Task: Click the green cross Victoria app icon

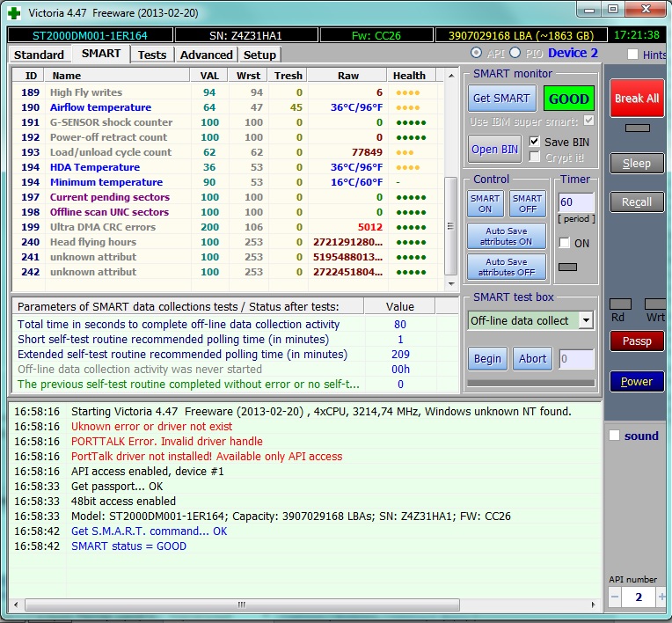Action: coord(14,13)
